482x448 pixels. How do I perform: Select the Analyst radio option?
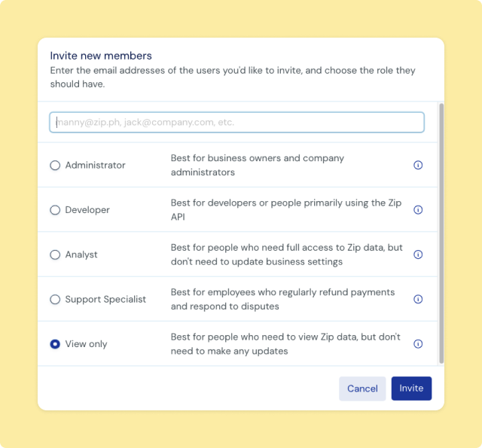click(x=55, y=254)
